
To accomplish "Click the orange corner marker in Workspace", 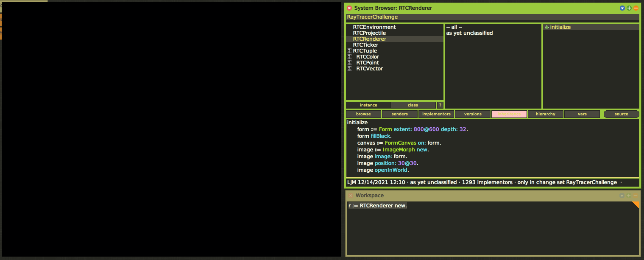I will tap(636, 205).
